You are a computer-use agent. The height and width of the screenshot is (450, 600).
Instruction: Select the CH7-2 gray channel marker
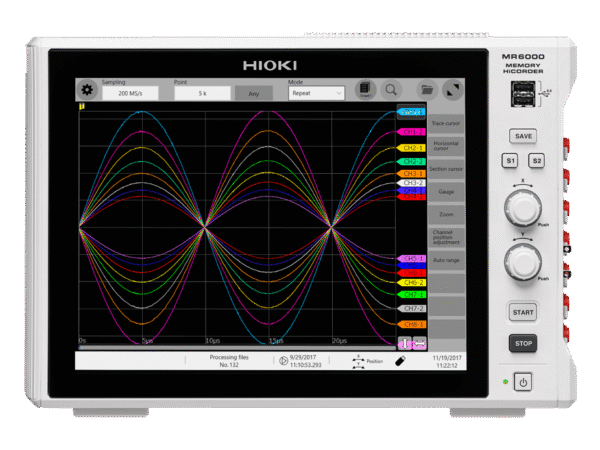tap(411, 308)
